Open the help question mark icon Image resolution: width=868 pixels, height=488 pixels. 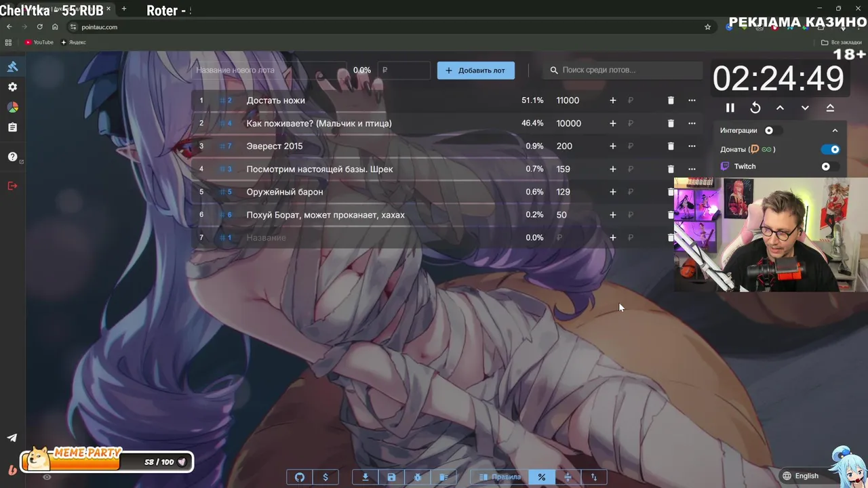pos(12,157)
